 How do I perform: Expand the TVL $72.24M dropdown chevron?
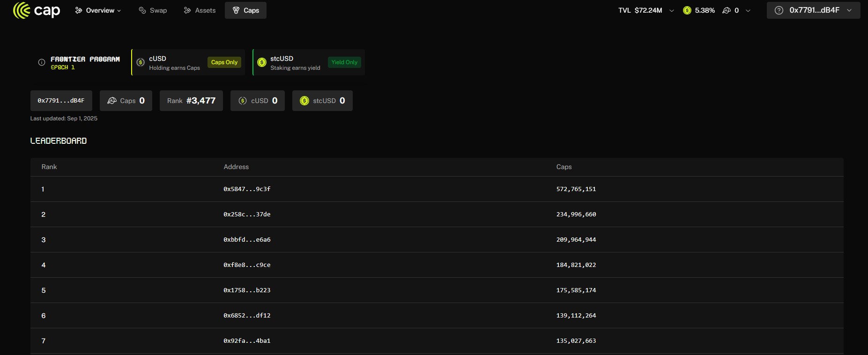pyautogui.click(x=672, y=10)
